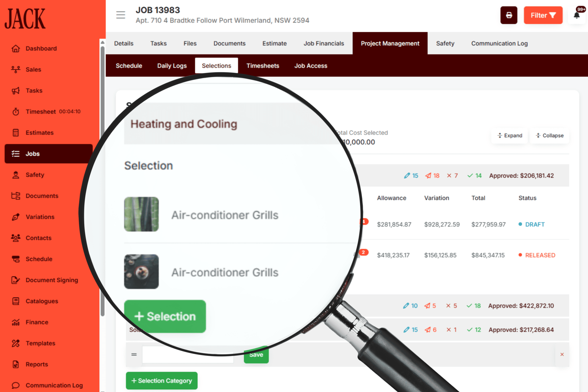The height and width of the screenshot is (392, 588).
Task: Click the red X beside input row
Action: (562, 355)
